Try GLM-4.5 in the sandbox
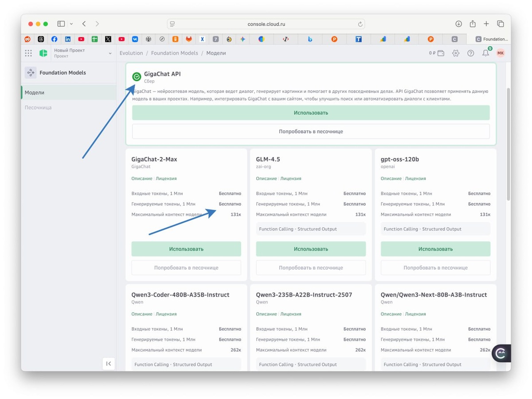Image resolution: width=532 pixels, height=399 pixels. click(311, 268)
